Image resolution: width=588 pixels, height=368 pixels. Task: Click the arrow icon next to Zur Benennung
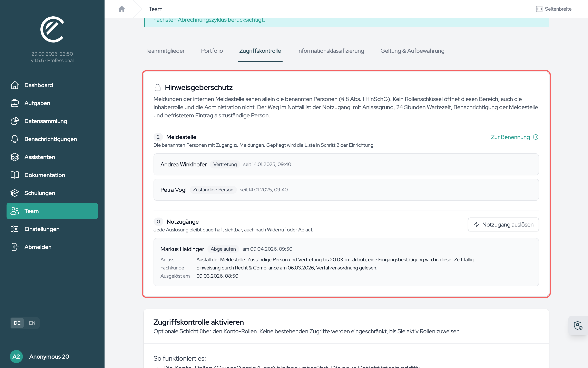tap(536, 137)
